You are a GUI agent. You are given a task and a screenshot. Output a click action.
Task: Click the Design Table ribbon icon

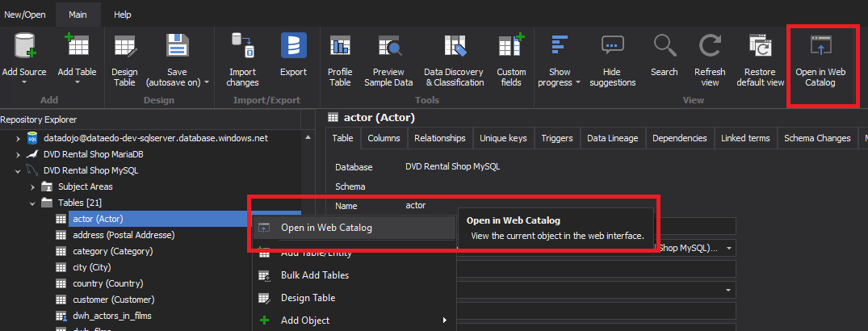click(124, 47)
